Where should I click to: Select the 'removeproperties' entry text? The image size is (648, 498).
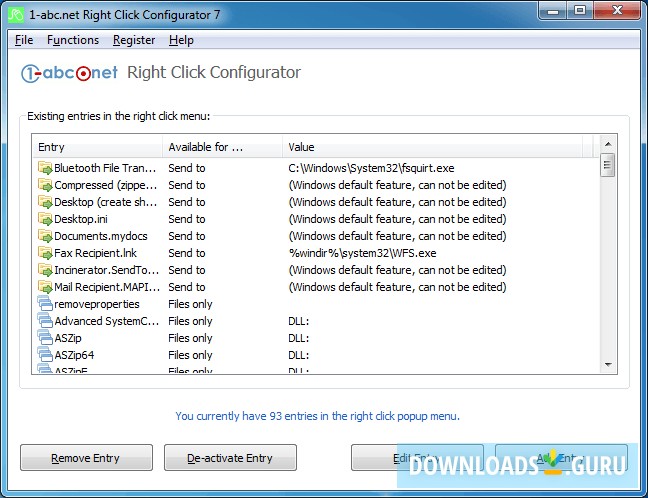point(97,304)
